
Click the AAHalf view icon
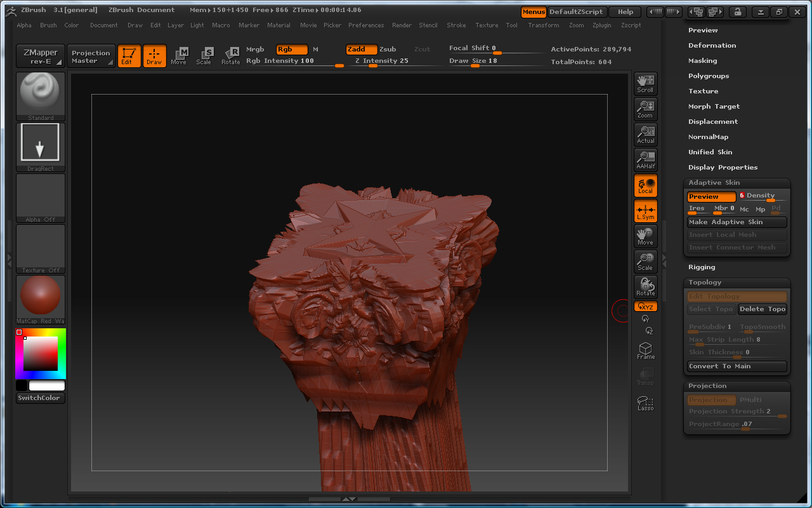(x=646, y=159)
